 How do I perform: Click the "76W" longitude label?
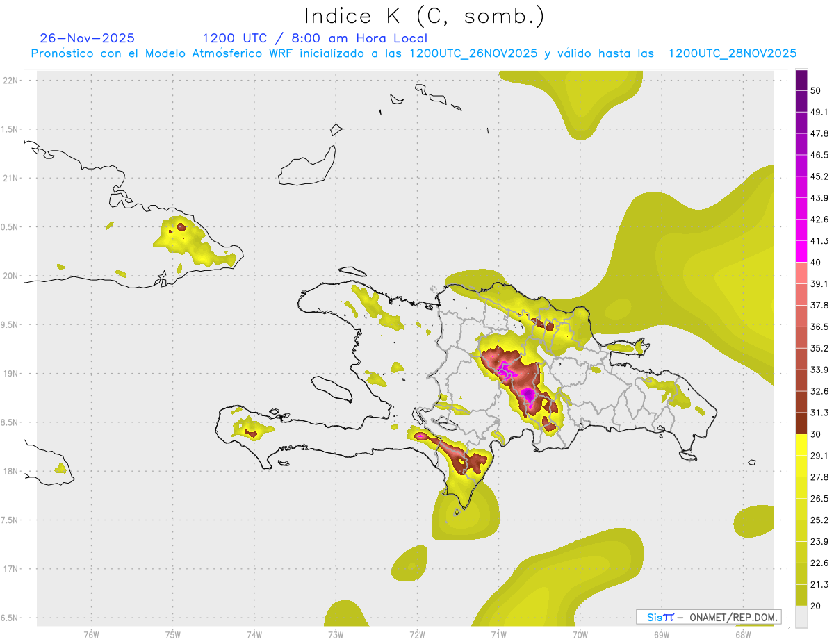point(91,634)
